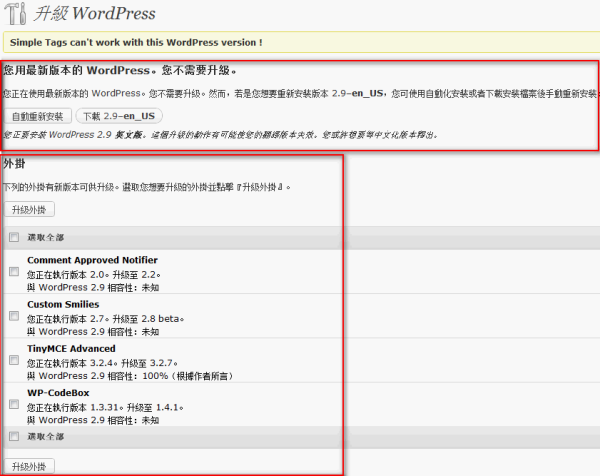Image resolution: width=600 pixels, height=476 pixels.
Task: Click the text 升級至 3.2.7
Action: [x=149, y=363]
